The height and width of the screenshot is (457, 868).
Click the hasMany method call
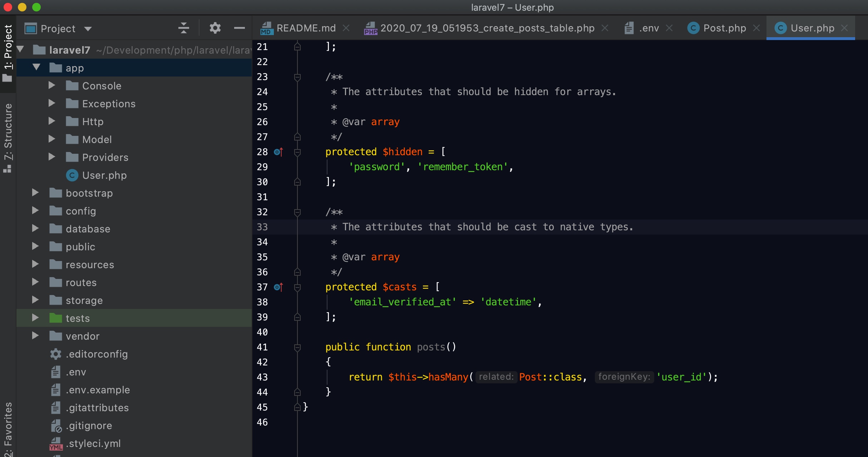click(448, 377)
